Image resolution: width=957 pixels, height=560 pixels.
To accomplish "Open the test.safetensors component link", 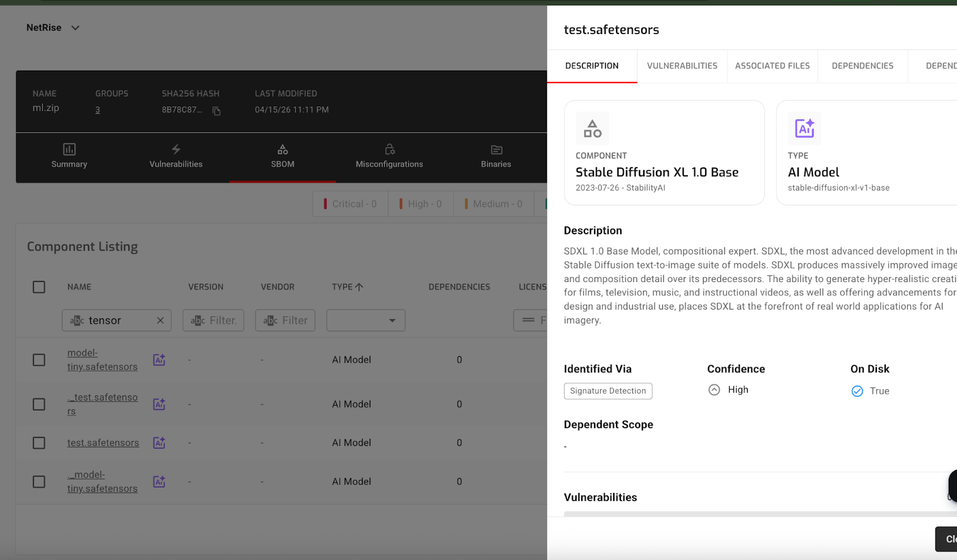I will pyautogui.click(x=103, y=443).
